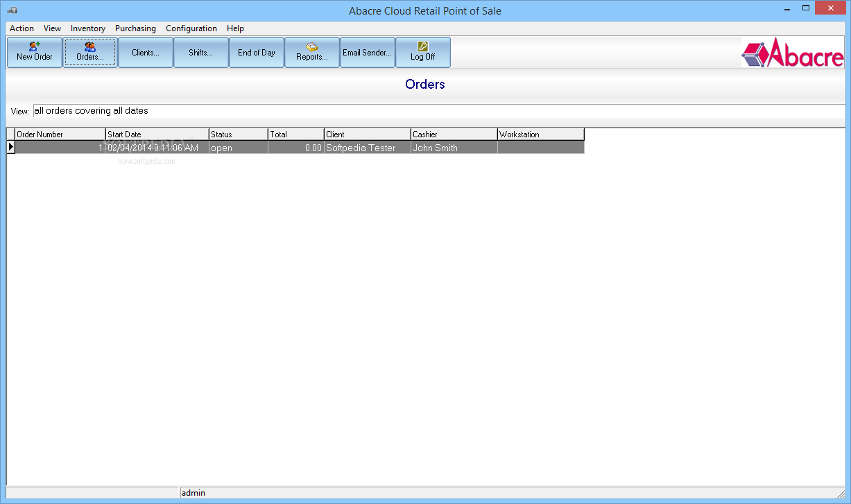Click the 'Softpedia Tester' client cell

[368, 148]
